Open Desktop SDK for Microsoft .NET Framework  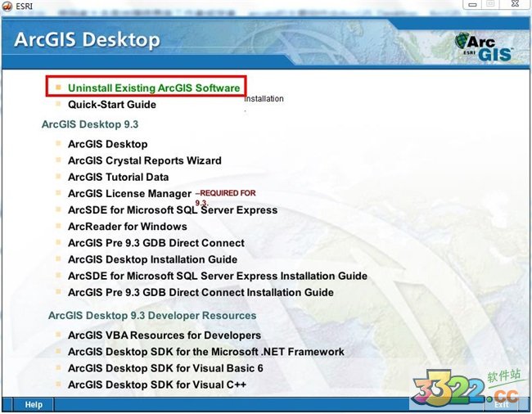[x=206, y=352]
